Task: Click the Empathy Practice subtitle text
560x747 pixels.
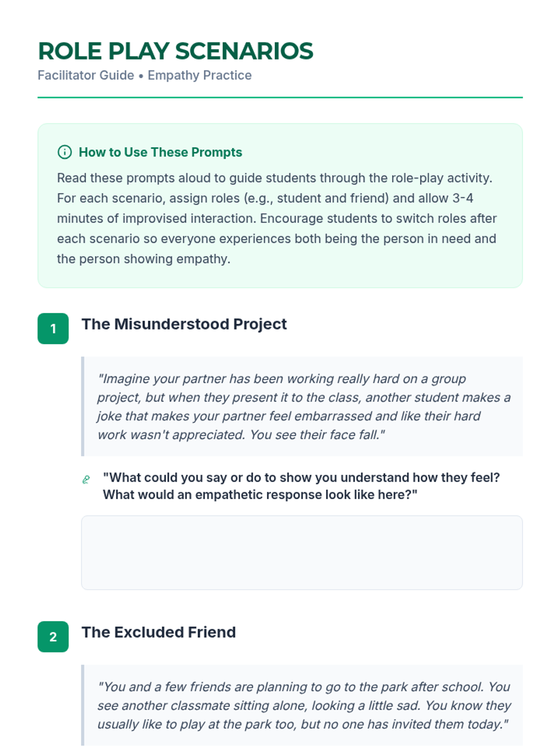Action: [x=200, y=75]
